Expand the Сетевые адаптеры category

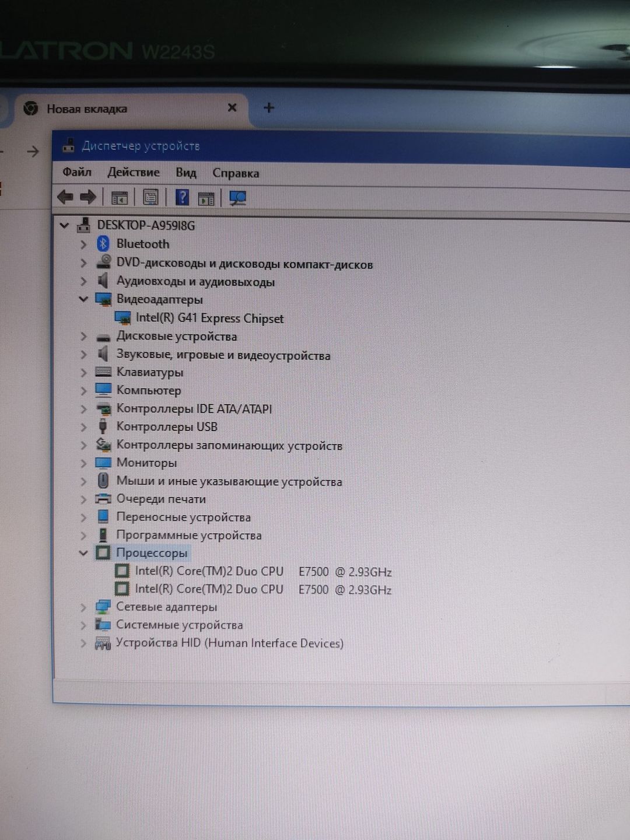click(83, 607)
